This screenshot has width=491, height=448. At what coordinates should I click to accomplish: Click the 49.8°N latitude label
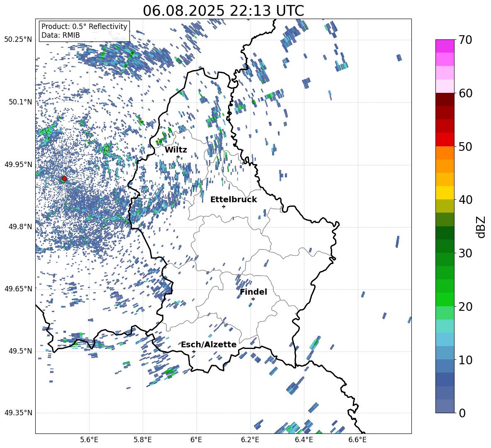click(20, 227)
